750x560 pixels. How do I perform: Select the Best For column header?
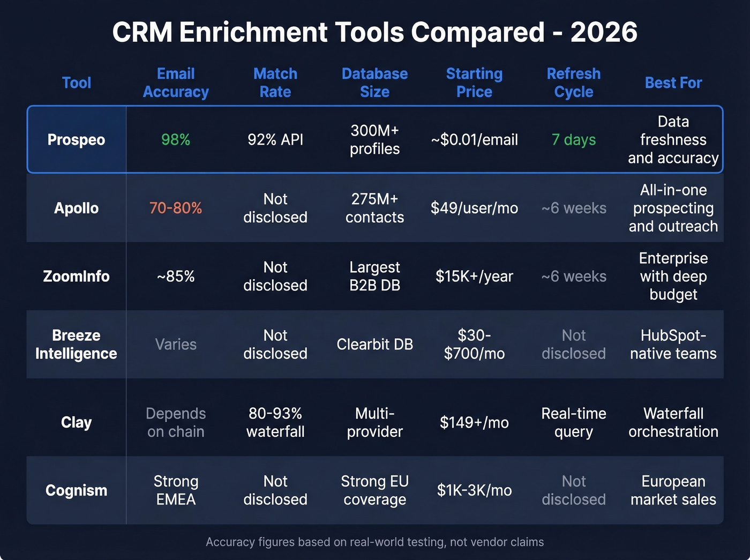point(673,83)
